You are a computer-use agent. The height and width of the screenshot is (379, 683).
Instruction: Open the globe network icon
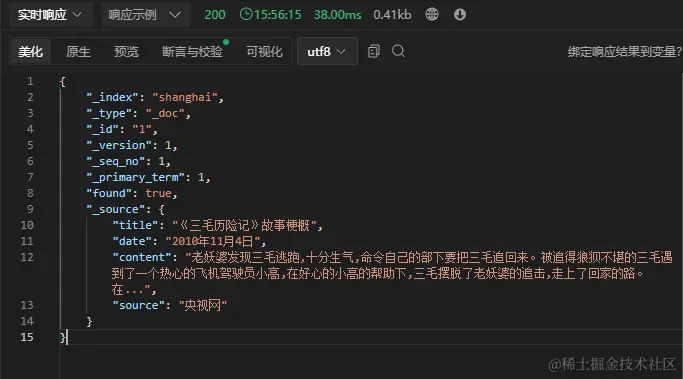[432, 14]
